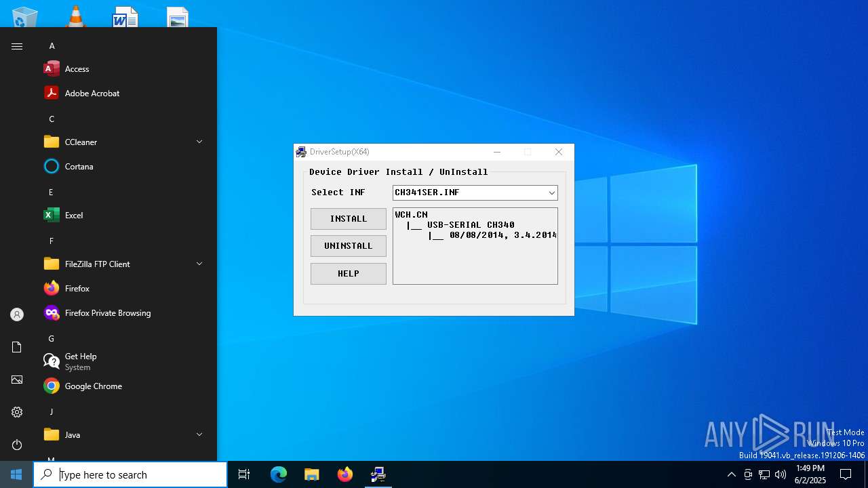Click the letter A group header
Screen dimensions: 868x488
pos(52,46)
